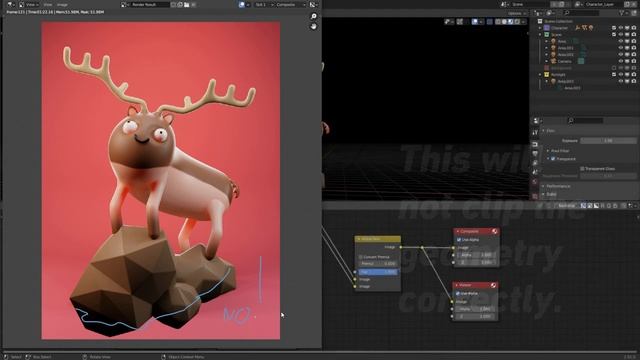Viewport: 640px width, 360px height.
Task: Enable Convert Premul in Alpha Over node
Action: point(361,257)
